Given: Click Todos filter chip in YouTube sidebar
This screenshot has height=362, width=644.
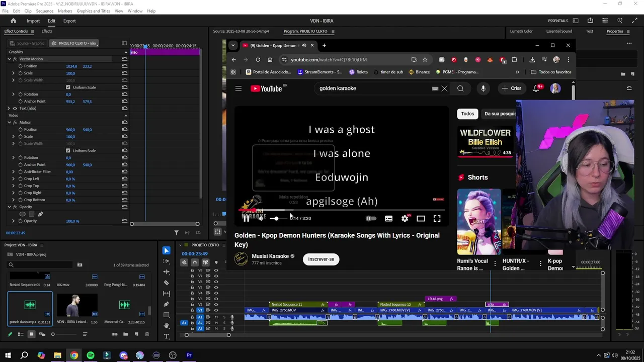Looking at the screenshot, I should [x=467, y=114].
